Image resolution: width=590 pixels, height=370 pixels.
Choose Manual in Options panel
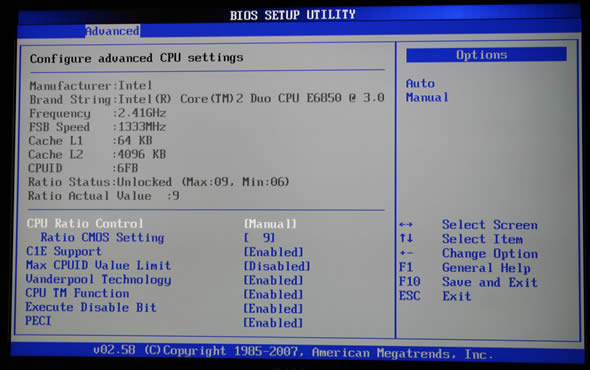point(427,97)
